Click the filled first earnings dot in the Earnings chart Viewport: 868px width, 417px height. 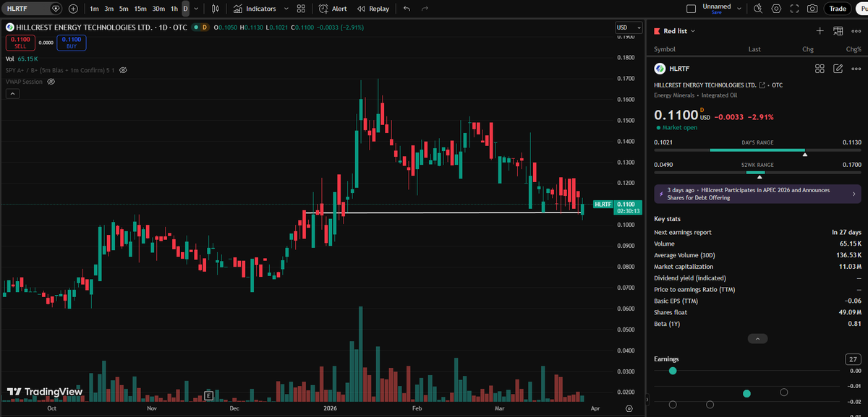[x=673, y=371]
